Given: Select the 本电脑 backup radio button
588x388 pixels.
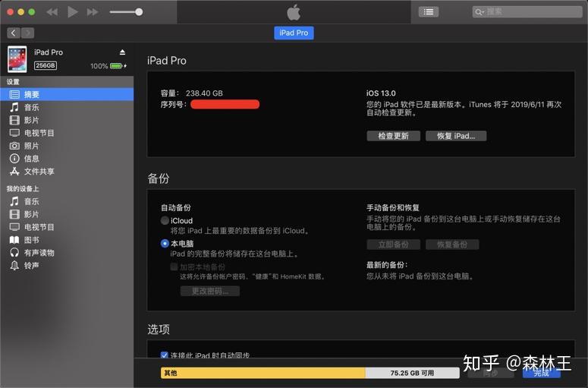Looking at the screenshot, I should click(x=165, y=244).
